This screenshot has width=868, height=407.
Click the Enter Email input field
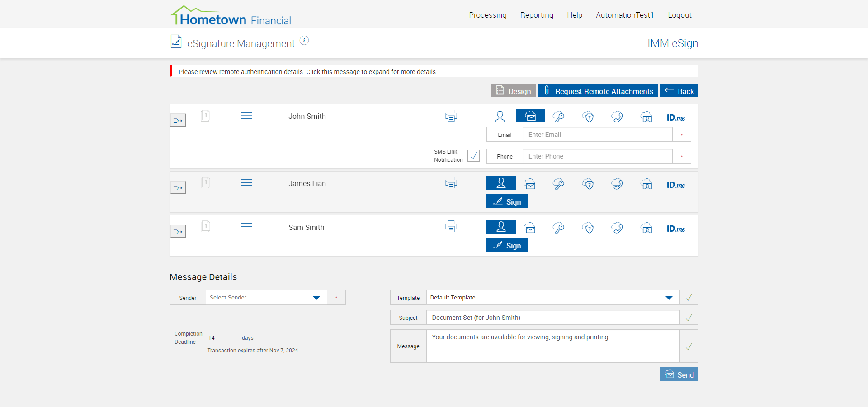597,135
